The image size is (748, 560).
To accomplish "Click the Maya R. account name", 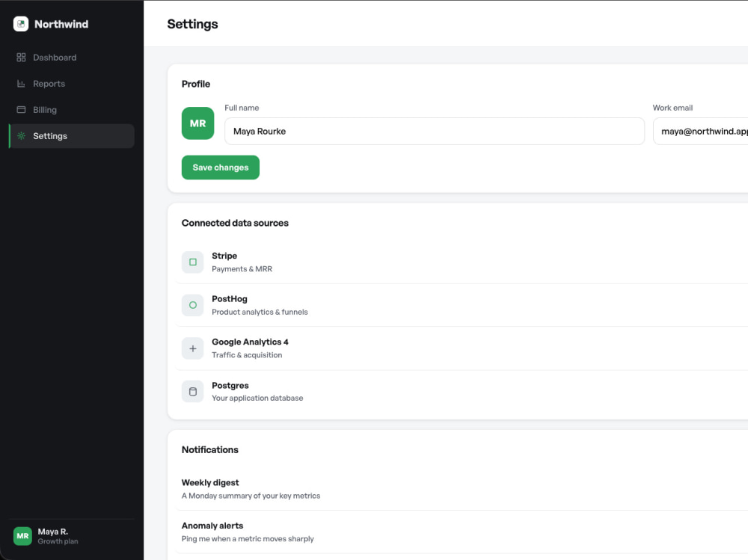I will click(x=53, y=532).
